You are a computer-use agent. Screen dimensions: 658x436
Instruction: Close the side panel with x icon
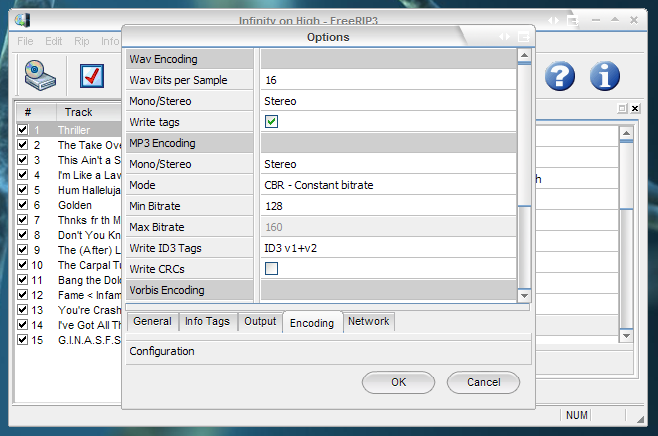[x=635, y=108]
